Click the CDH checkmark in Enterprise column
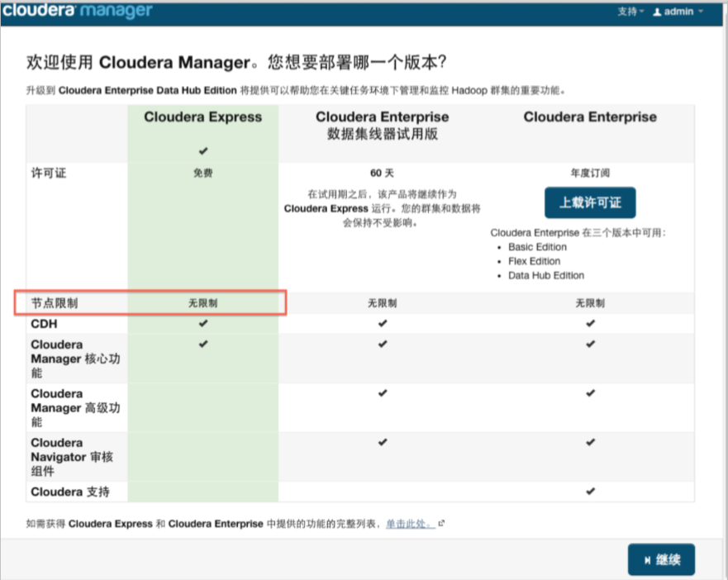Image resolution: width=728 pixels, height=580 pixels. [x=590, y=323]
